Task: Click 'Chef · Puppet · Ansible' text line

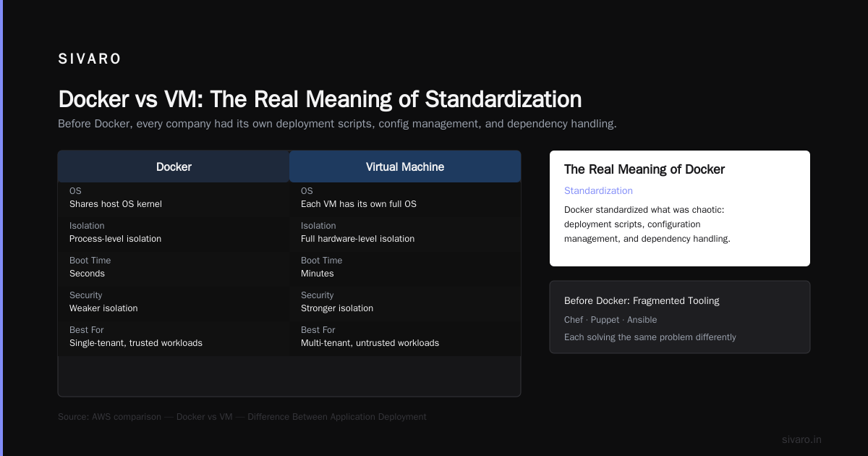Action: pyautogui.click(x=610, y=320)
